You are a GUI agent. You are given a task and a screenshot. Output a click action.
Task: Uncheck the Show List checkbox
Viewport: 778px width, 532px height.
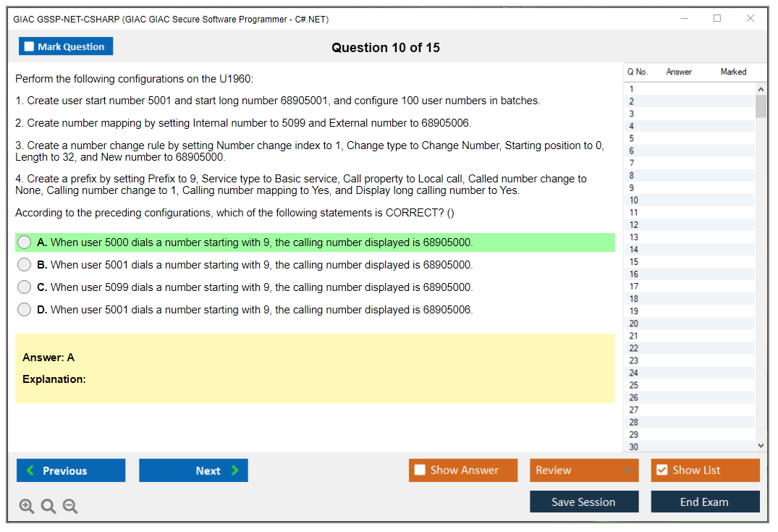(661, 470)
